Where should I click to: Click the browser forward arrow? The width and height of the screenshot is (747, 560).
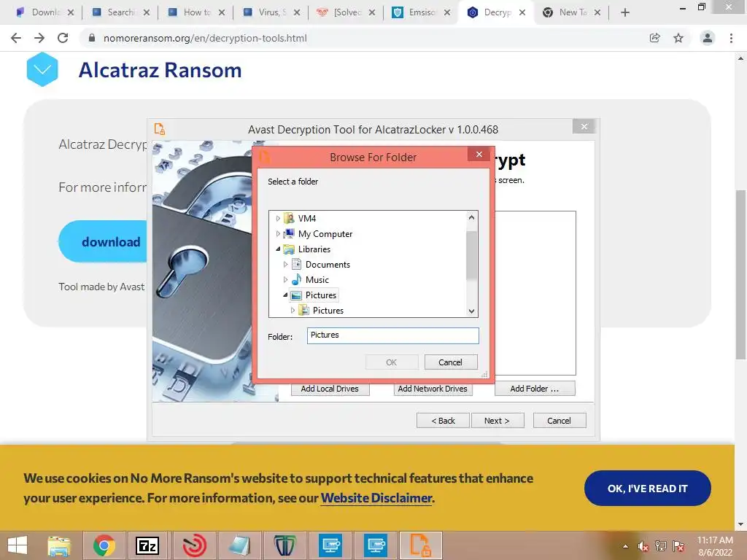(x=39, y=38)
